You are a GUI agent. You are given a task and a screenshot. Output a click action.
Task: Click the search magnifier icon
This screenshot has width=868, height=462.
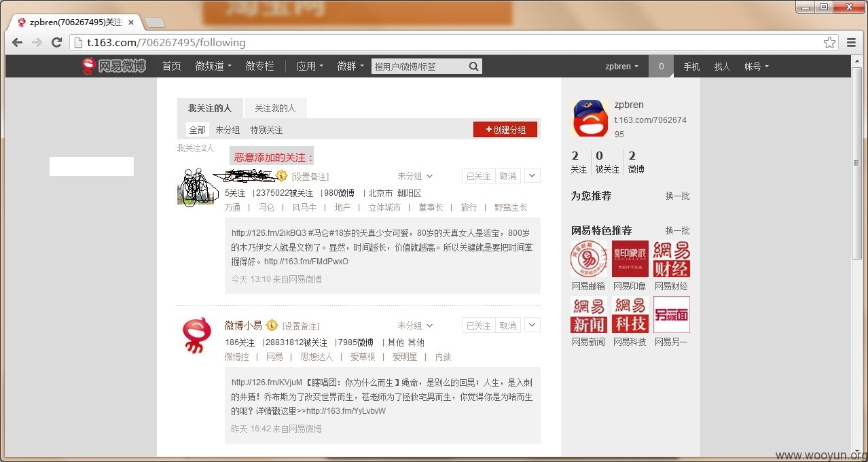(473, 66)
